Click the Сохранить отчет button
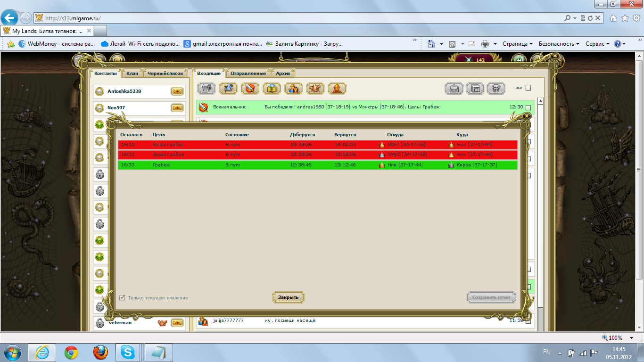 pos(491,297)
